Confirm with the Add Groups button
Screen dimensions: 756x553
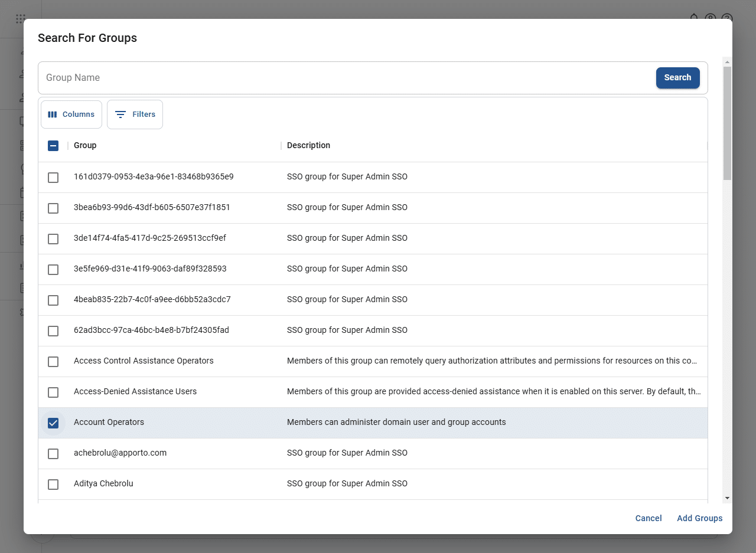(699, 518)
